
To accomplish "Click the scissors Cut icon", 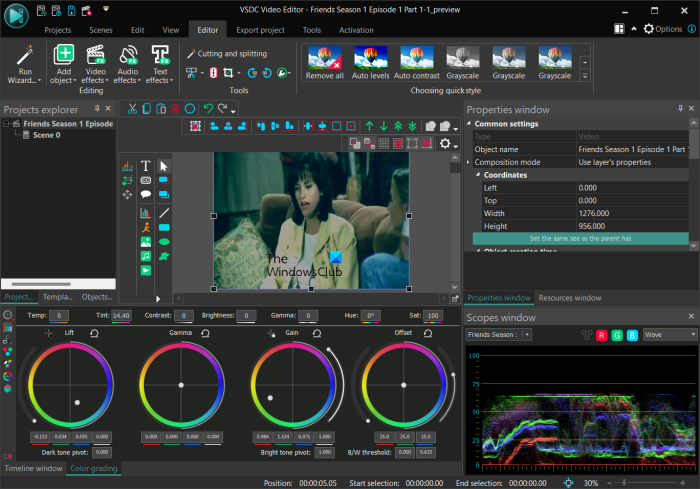I will click(133, 108).
